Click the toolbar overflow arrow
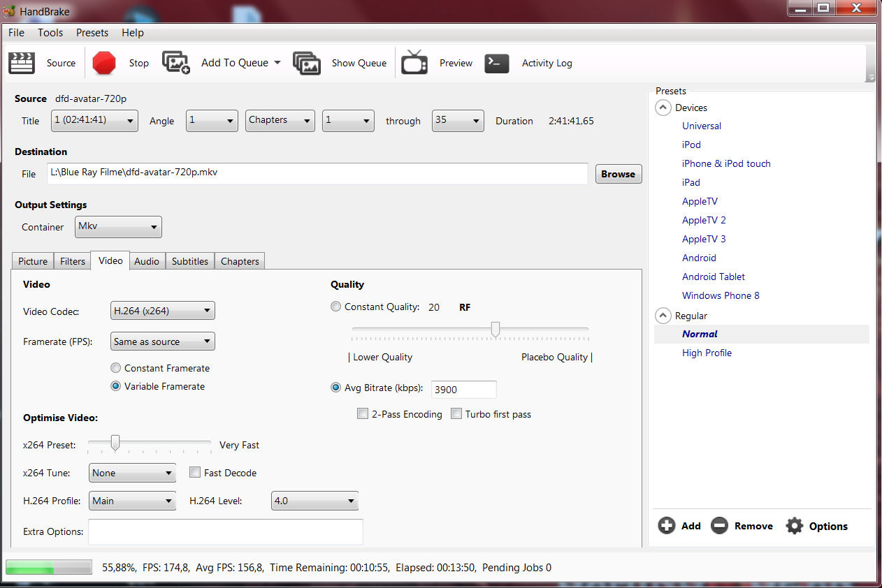Image resolution: width=882 pixels, height=588 pixels. click(x=871, y=77)
